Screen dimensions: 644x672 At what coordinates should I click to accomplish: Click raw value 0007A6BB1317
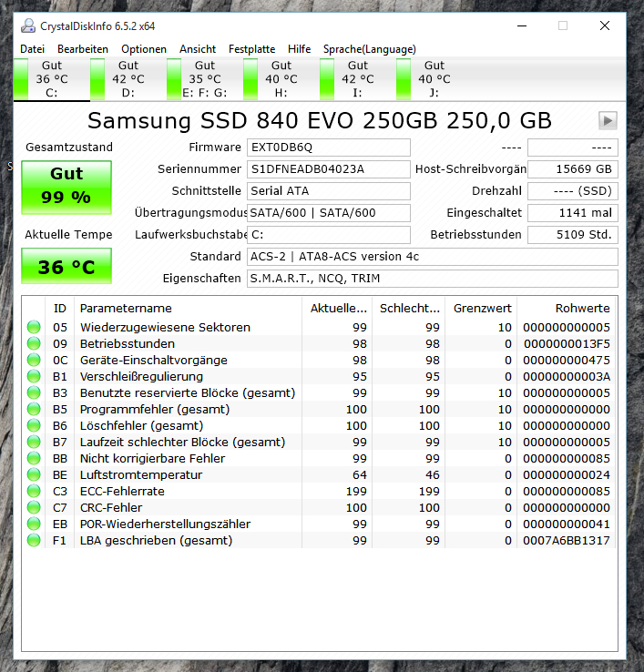point(567,541)
